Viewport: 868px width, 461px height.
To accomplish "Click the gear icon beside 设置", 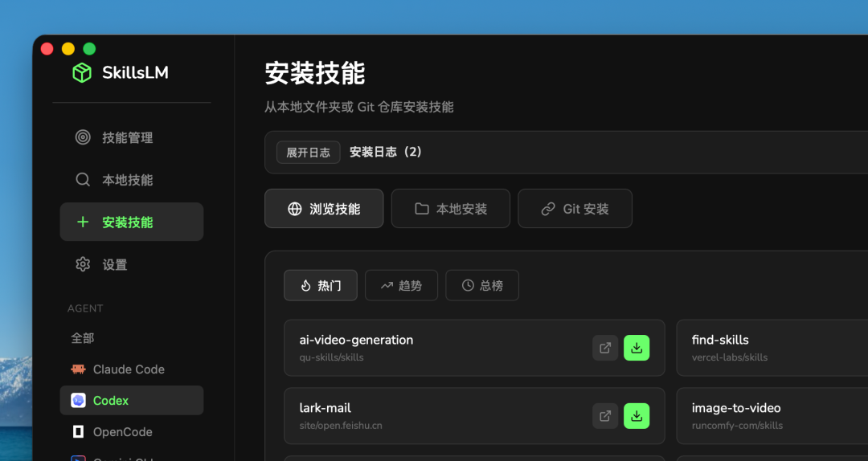I will (x=83, y=264).
